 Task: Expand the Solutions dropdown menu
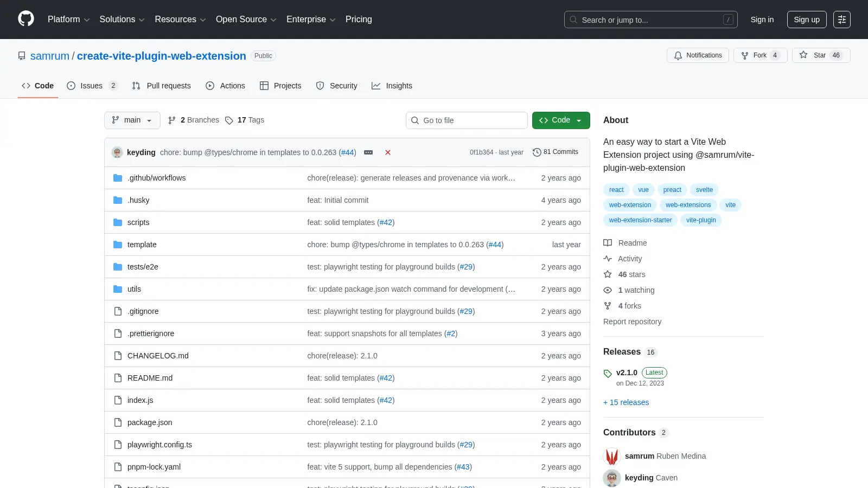[x=122, y=20]
